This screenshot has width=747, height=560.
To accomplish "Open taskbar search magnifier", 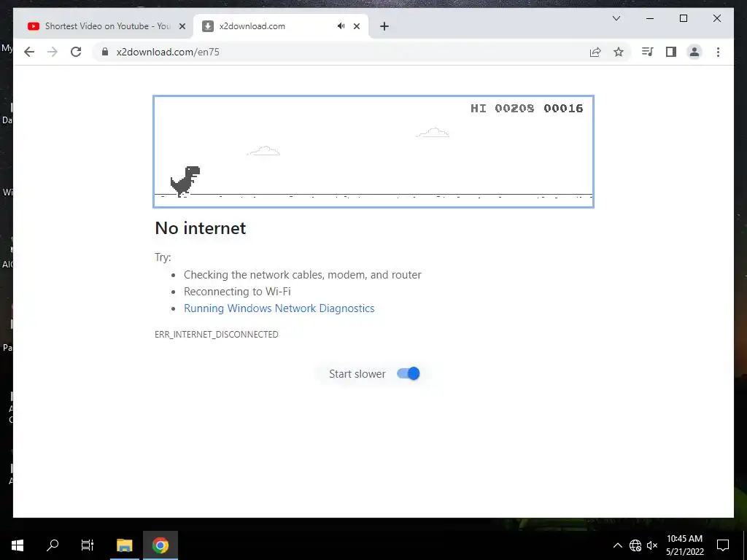I will (53, 545).
